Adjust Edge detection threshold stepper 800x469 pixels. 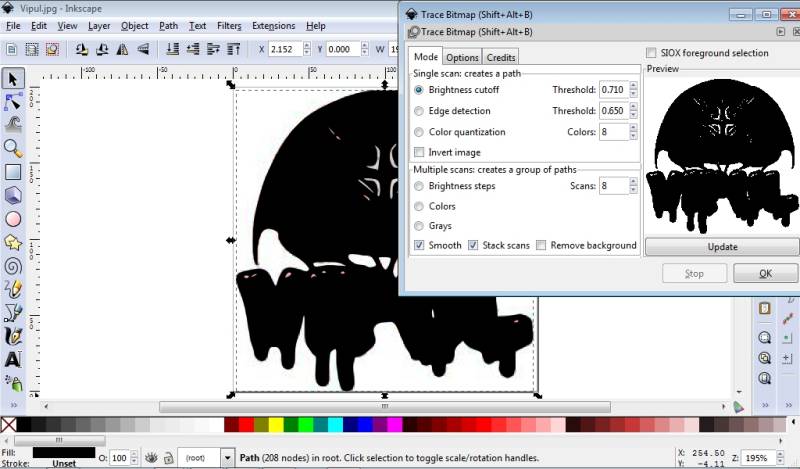coord(633,111)
